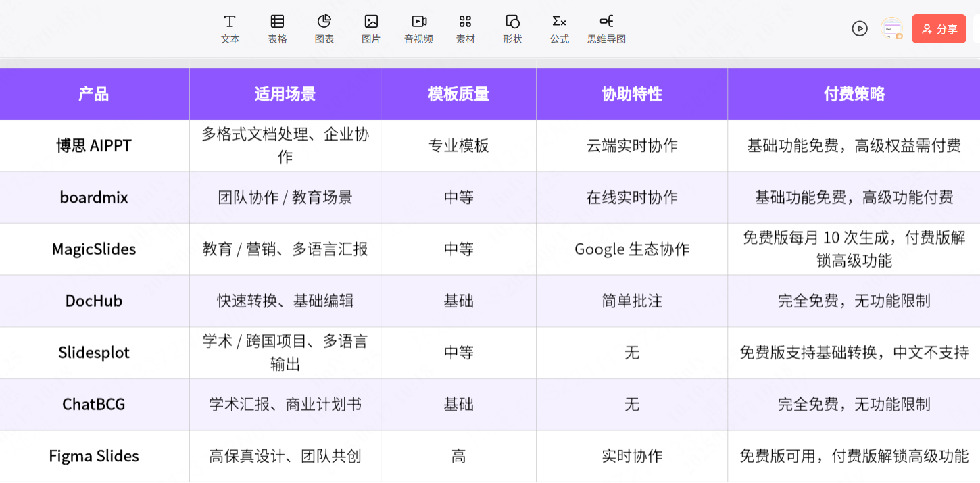Select cell 多格式文档处理、企业协作
Image resolution: width=980 pixels, height=483 pixels.
[x=285, y=146]
